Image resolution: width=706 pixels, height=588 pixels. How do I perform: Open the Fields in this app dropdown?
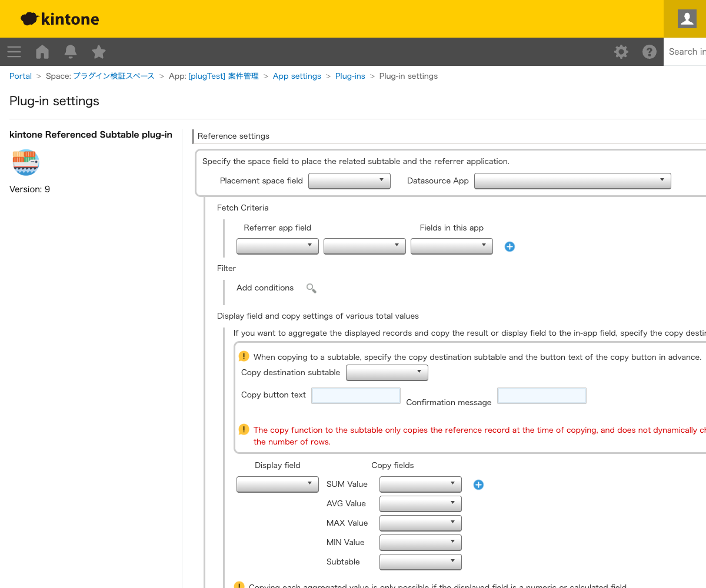[452, 246]
